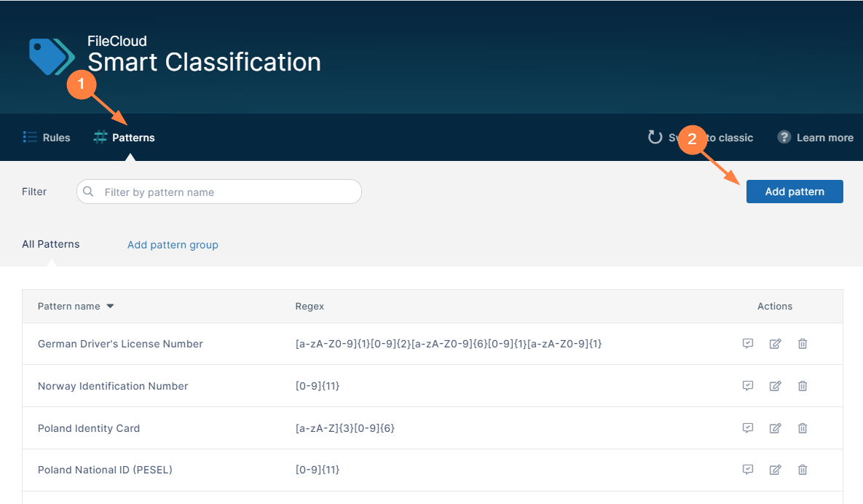Click the Regex column header
Screen dimensions: 863x504
click(x=310, y=307)
